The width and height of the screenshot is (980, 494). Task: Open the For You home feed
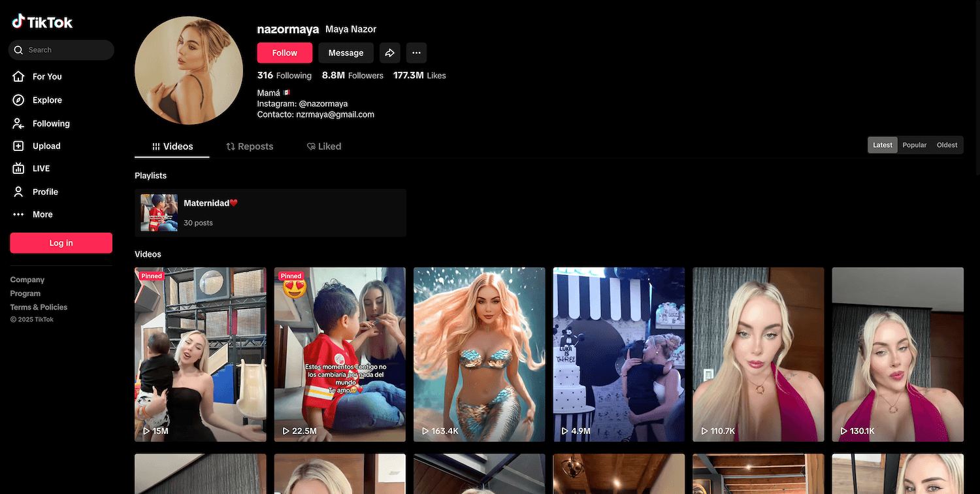coord(47,76)
